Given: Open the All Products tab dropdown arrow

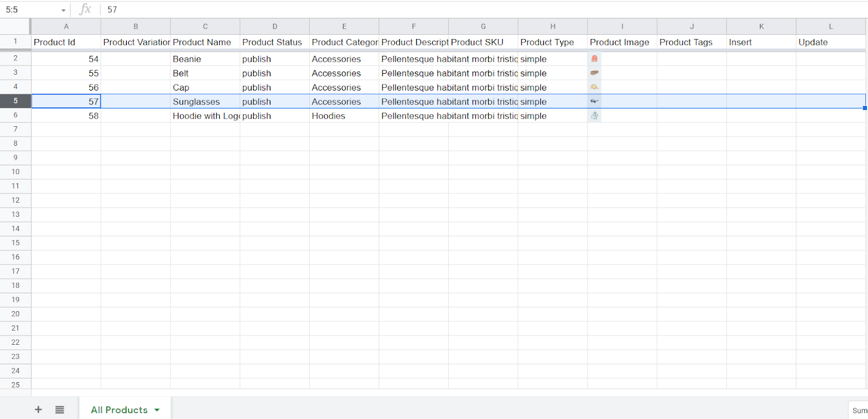Looking at the screenshot, I should point(157,410).
